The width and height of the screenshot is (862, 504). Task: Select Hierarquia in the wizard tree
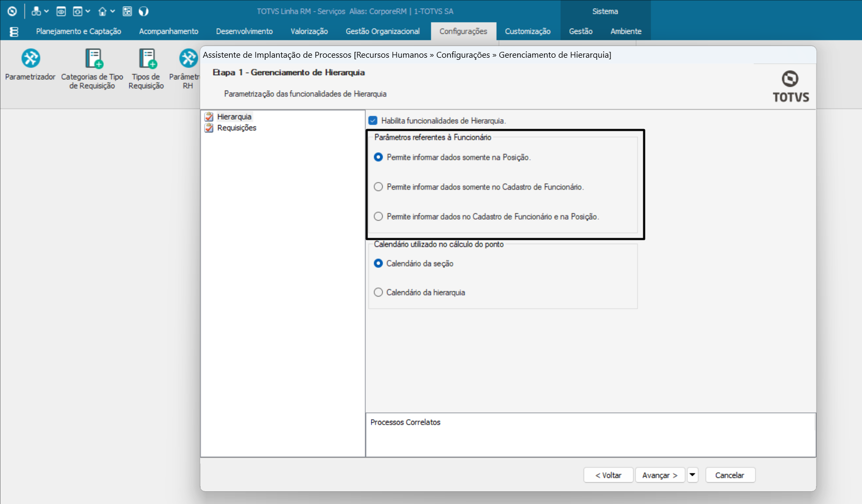click(234, 116)
